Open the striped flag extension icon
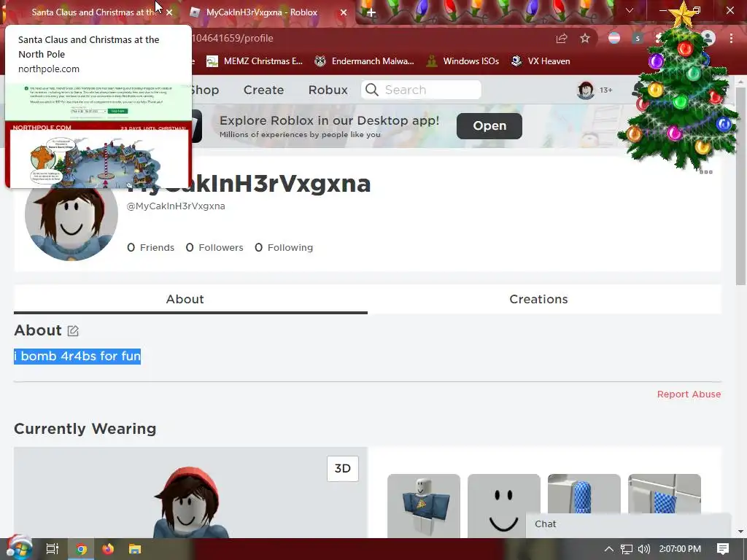 (614, 38)
